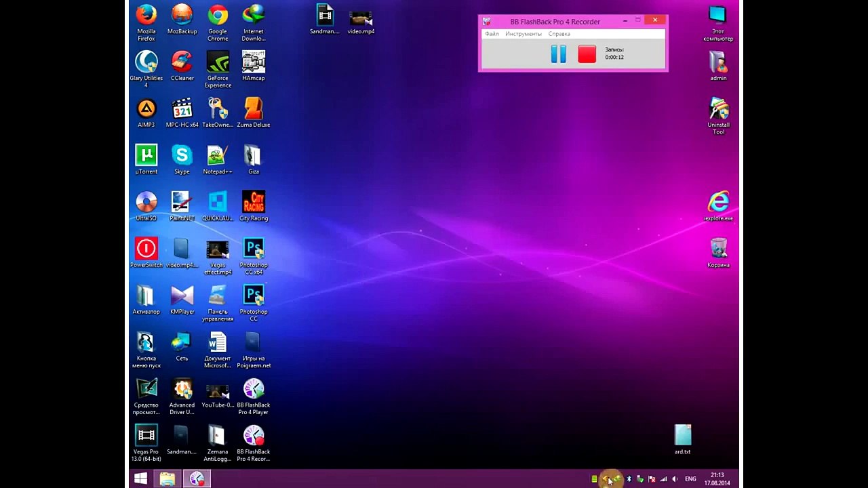This screenshot has width=868, height=488.
Task: Open the Файл menu in the recorder
Action: tap(492, 34)
